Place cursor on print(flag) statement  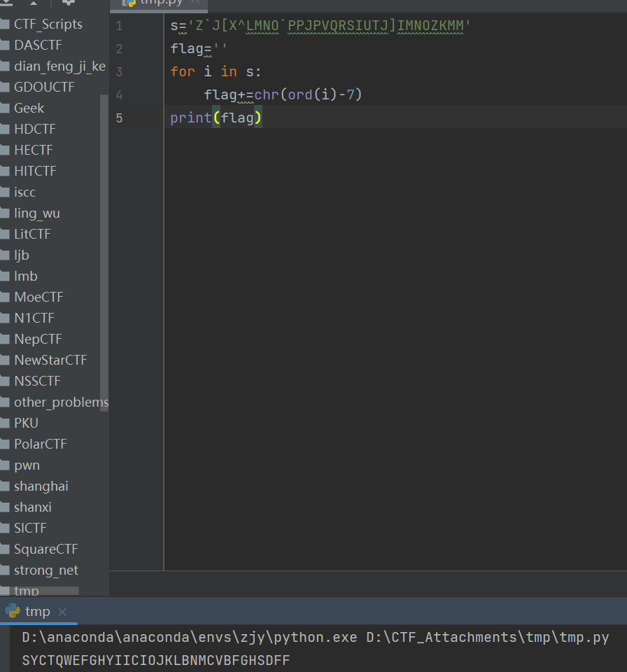(216, 118)
